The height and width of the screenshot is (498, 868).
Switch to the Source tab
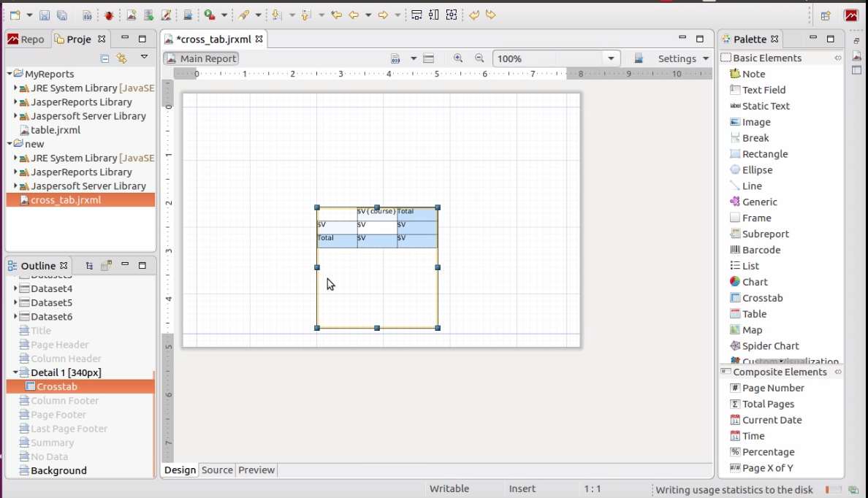pyautogui.click(x=217, y=470)
